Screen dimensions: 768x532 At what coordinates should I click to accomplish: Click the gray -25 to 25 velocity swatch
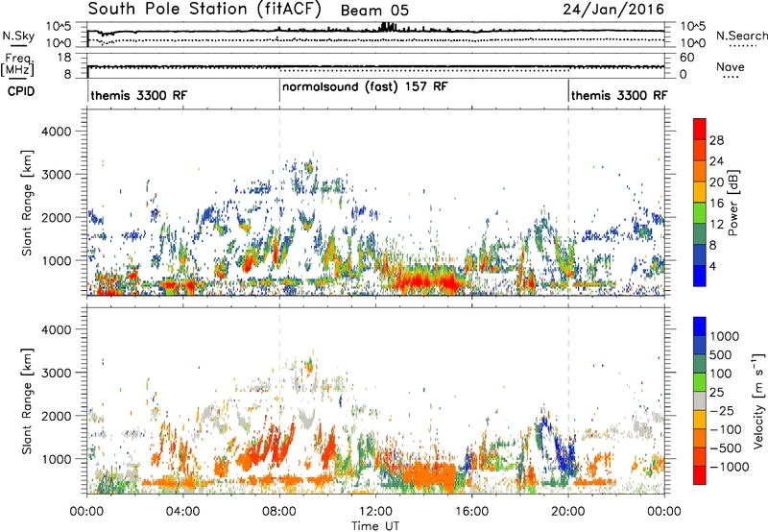(700, 400)
